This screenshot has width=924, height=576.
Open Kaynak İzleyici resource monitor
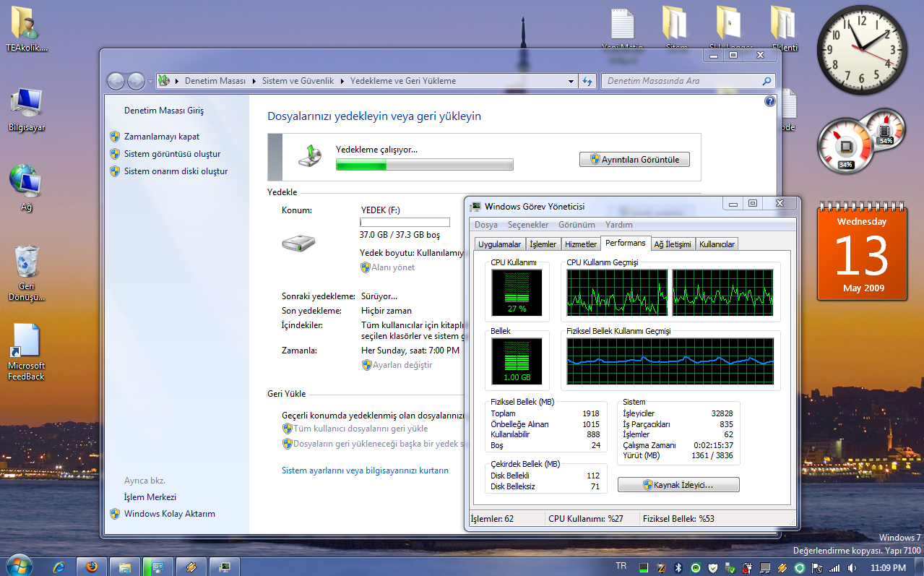pos(678,485)
